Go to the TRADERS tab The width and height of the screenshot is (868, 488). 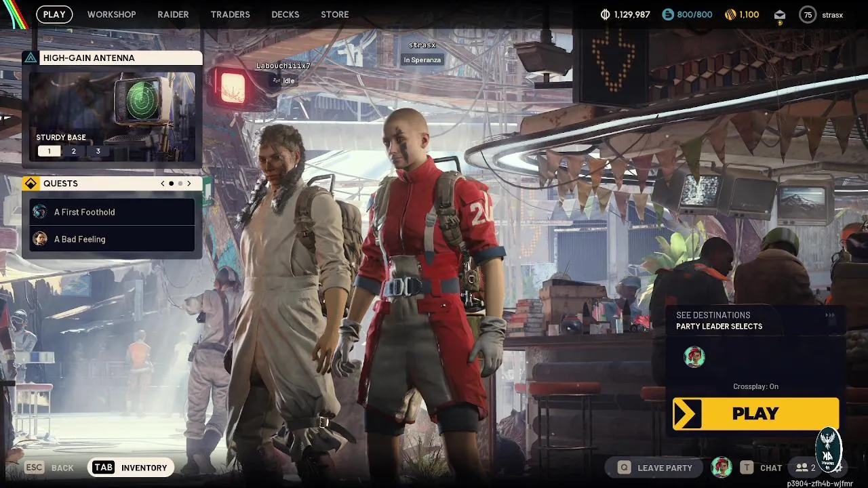(230, 14)
